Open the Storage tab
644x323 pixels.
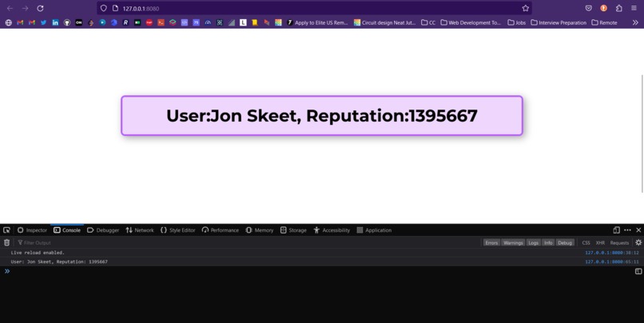(293, 230)
